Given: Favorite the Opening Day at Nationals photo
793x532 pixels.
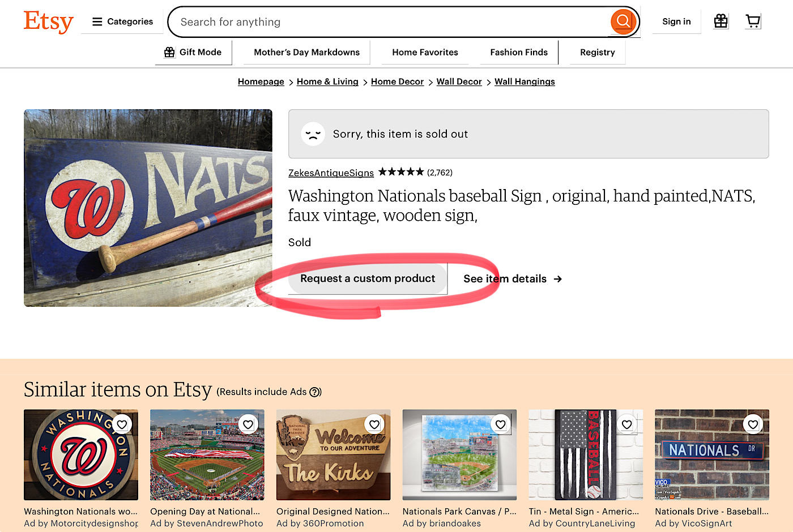Looking at the screenshot, I should pos(248,424).
